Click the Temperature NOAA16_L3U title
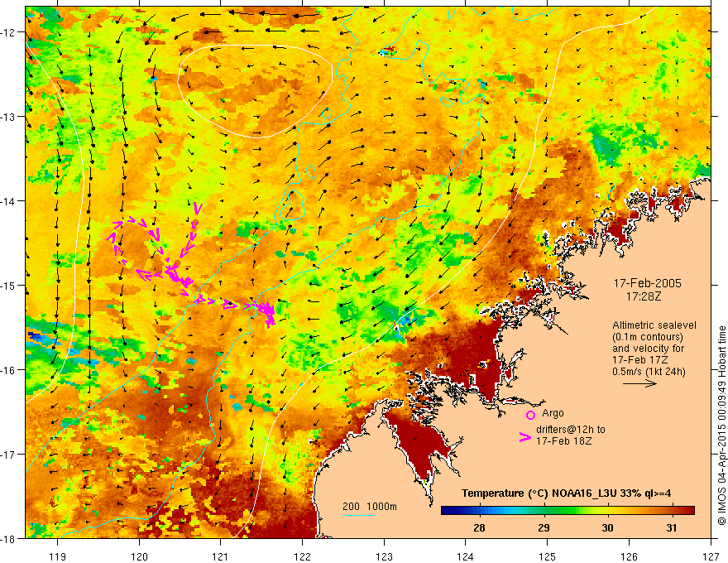Image resolution: width=728 pixels, height=563 pixels. pos(566,493)
